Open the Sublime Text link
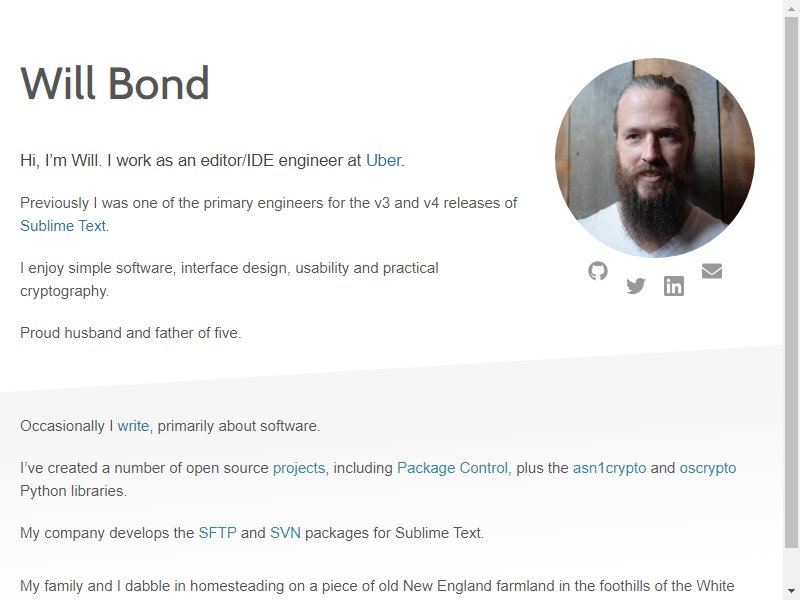Viewport: 800px width, 600px height. coord(63,226)
